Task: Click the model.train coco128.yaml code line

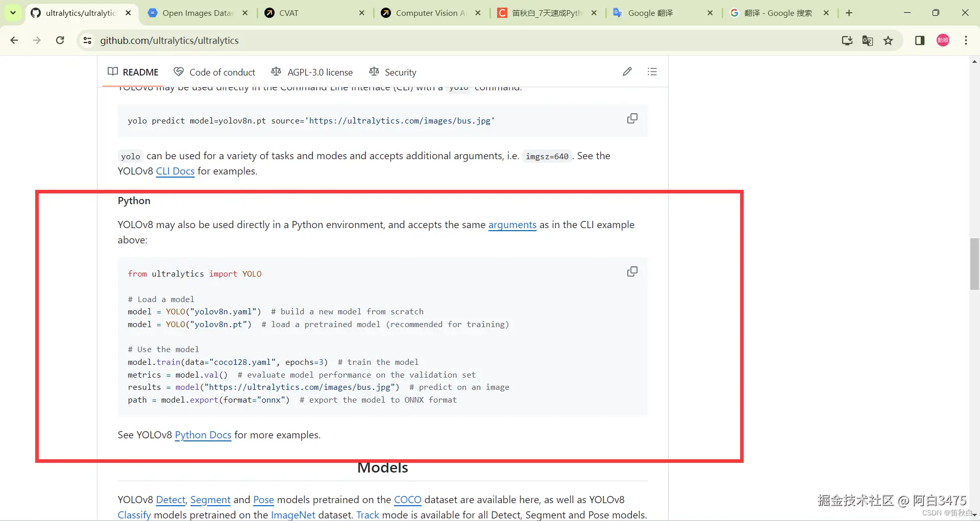Action: pyautogui.click(x=273, y=362)
